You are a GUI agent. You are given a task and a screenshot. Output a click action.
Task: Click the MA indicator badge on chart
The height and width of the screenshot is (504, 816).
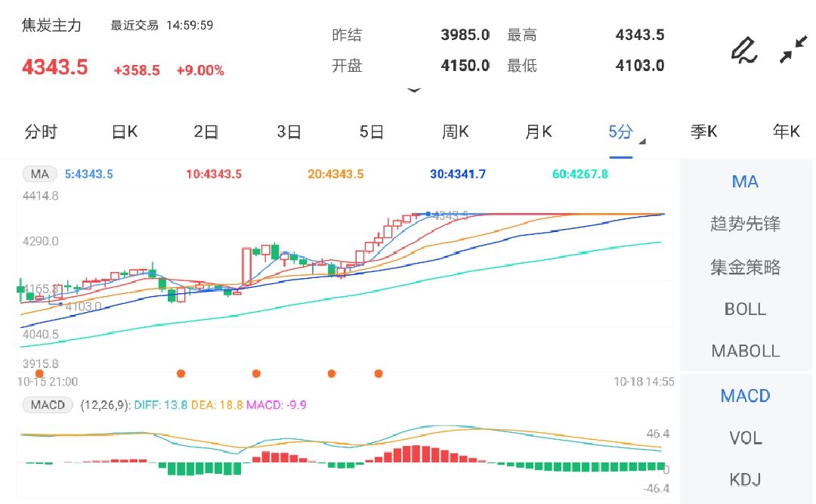(39, 174)
